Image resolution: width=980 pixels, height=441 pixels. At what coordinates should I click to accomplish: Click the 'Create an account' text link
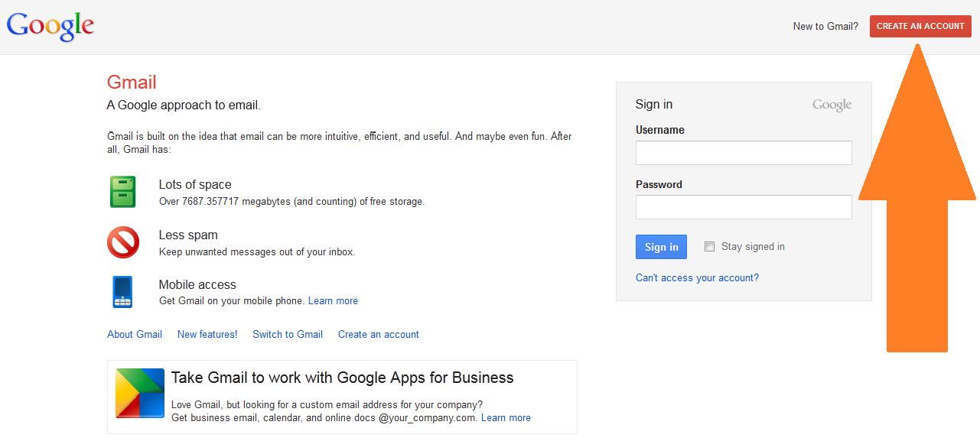(x=378, y=334)
